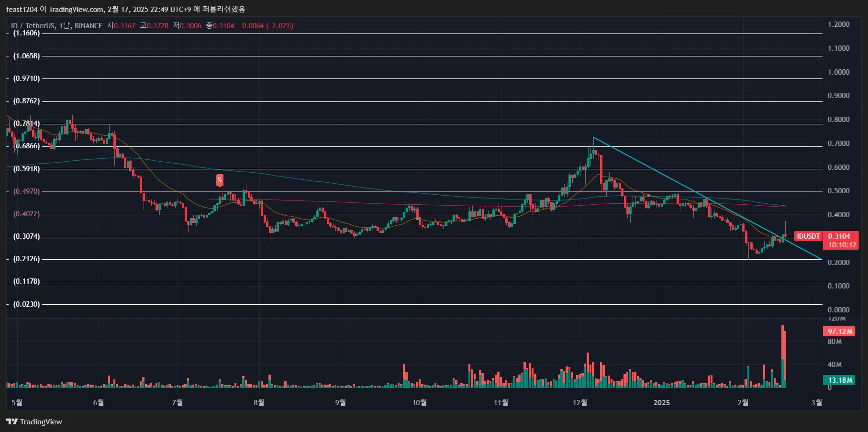Click 0.0000 on the price axis
The image size is (868, 432).
click(x=839, y=310)
